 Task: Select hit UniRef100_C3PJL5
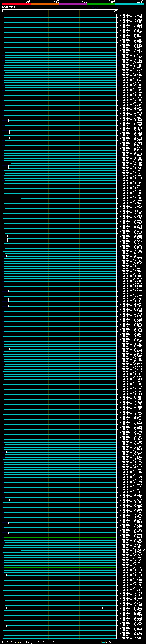coord(131,374)
